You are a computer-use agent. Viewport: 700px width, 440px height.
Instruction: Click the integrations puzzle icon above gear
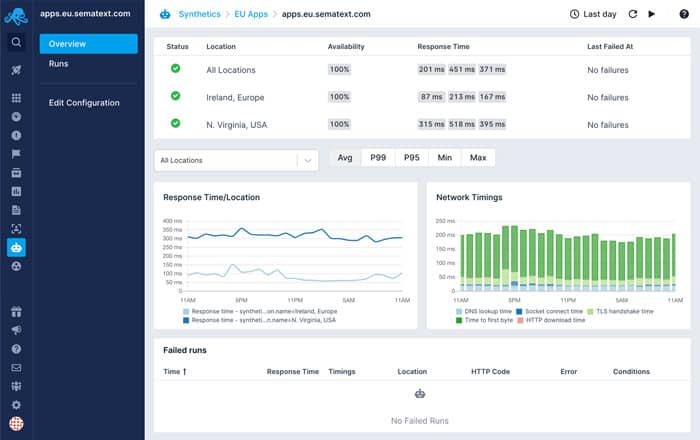(16, 386)
